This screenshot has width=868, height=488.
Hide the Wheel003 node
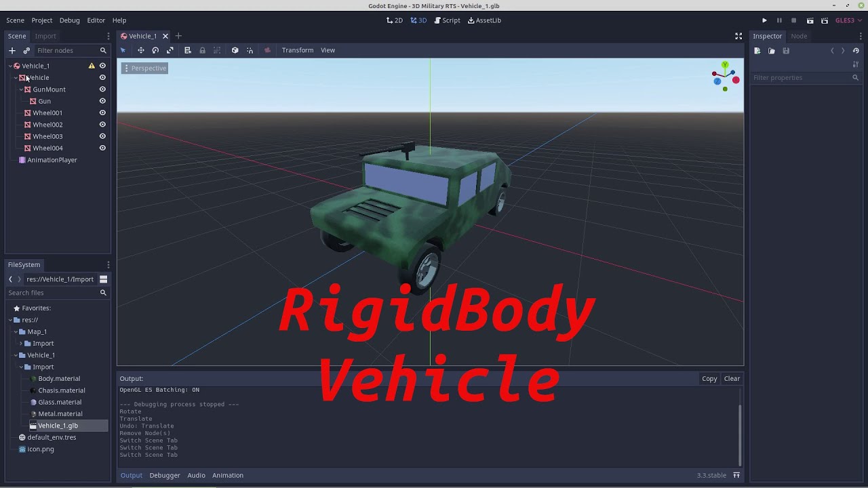pos(102,136)
